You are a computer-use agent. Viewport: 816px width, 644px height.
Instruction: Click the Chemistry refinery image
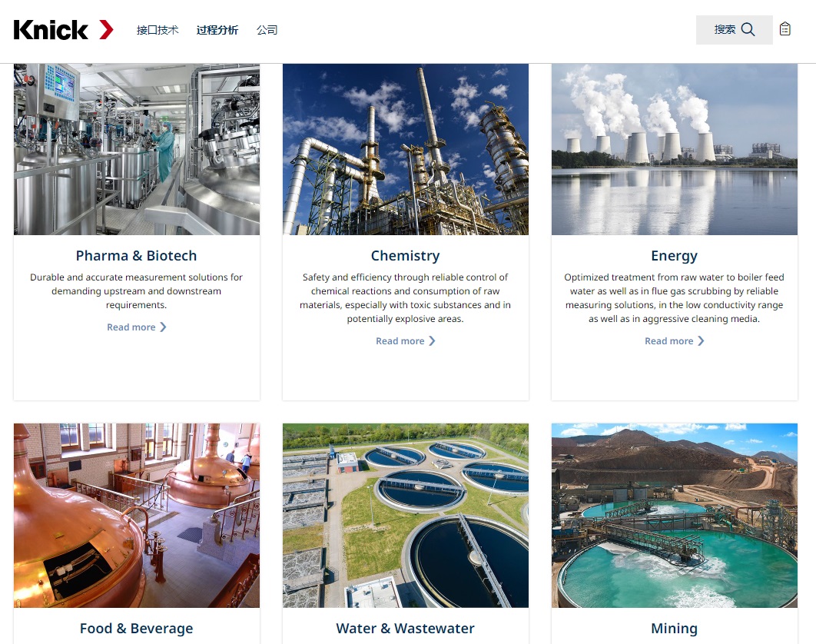(x=406, y=149)
